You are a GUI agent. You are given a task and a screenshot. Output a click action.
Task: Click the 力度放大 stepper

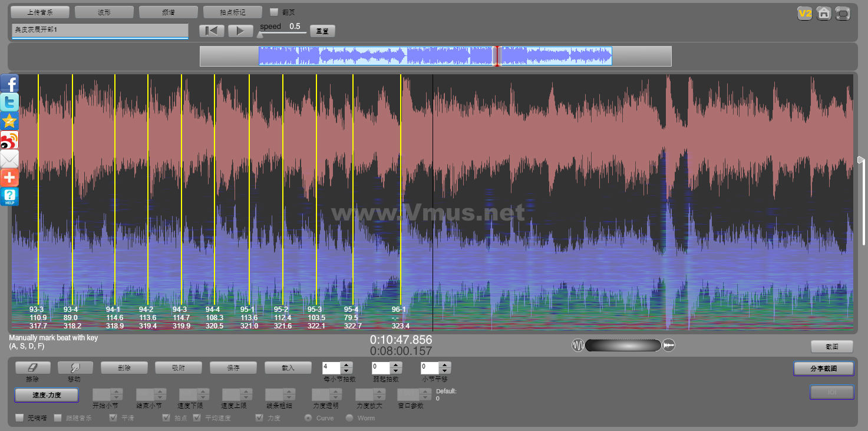point(371,394)
